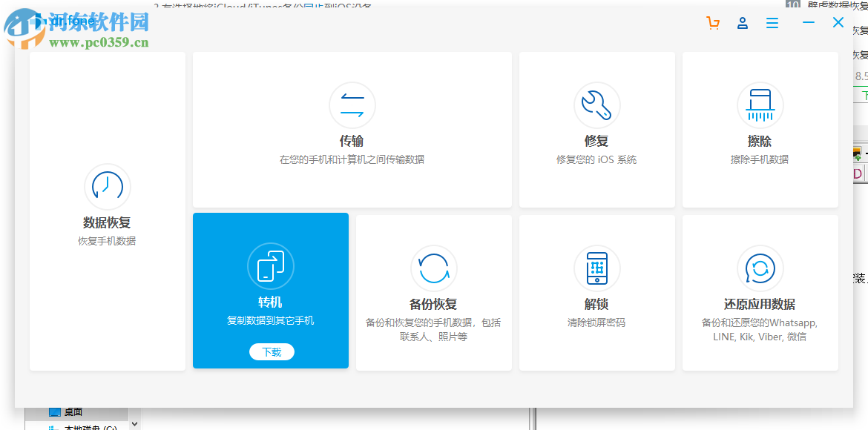Select the 擦除 erase data icon

(760, 105)
